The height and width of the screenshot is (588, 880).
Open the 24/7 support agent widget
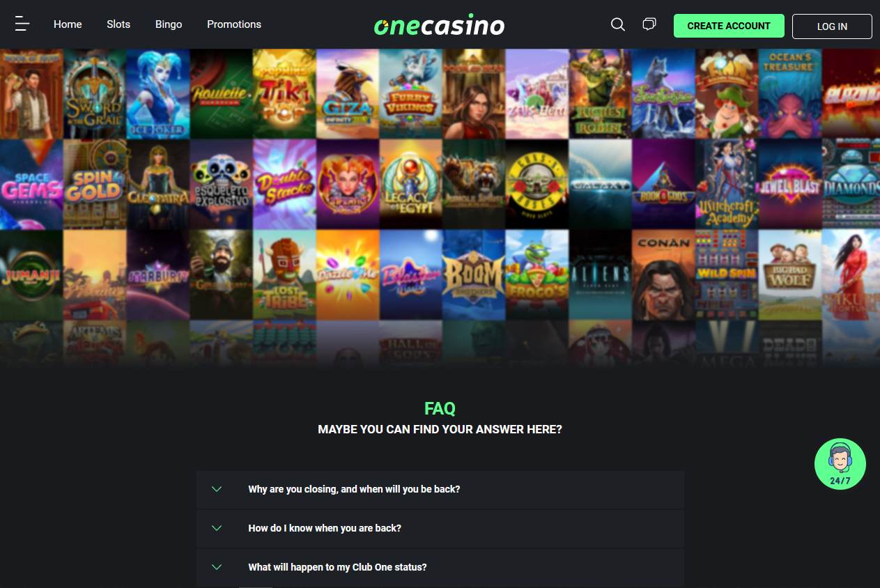click(x=840, y=464)
